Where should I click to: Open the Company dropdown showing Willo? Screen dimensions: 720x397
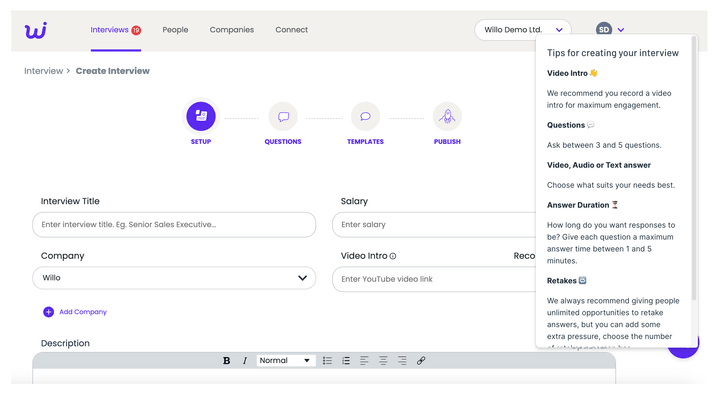[174, 278]
